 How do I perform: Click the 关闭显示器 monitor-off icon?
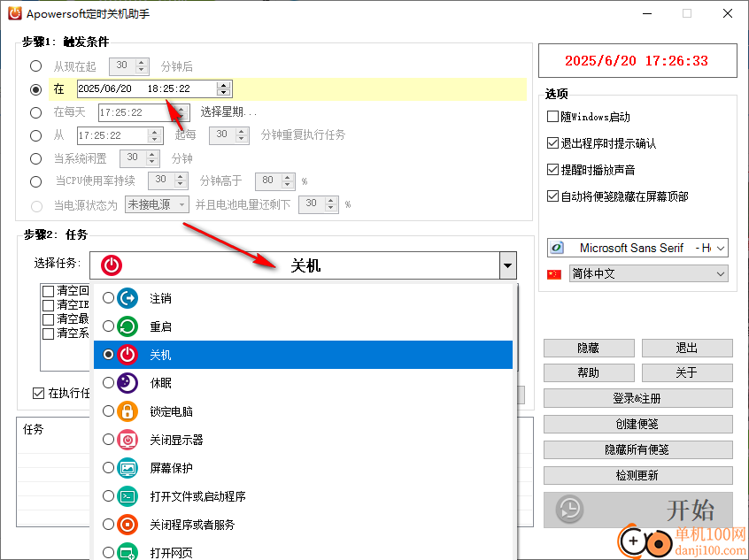[127, 440]
